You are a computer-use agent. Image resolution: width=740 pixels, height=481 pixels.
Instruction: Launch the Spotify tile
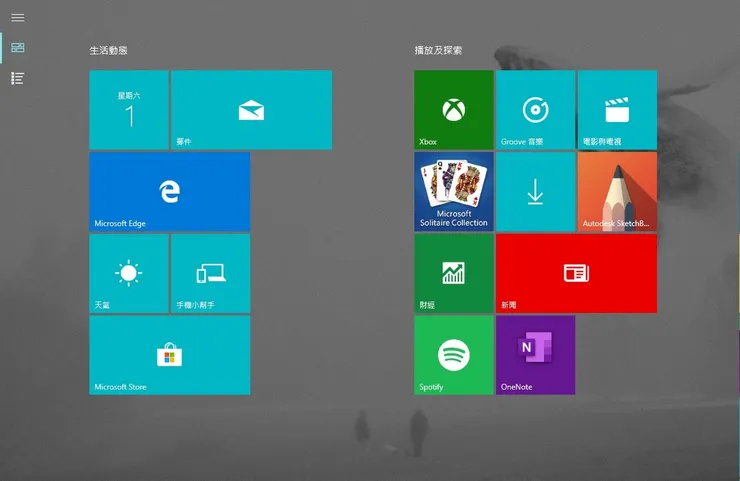(x=454, y=355)
